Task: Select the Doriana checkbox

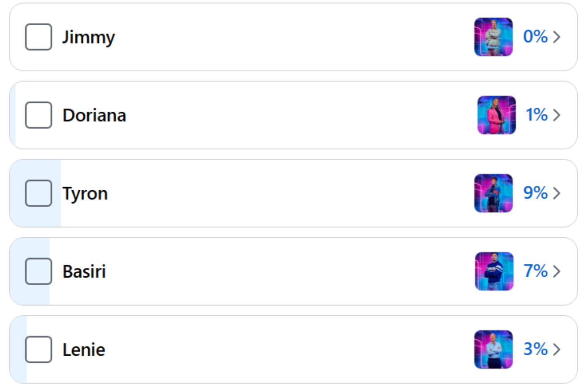Action: [39, 115]
